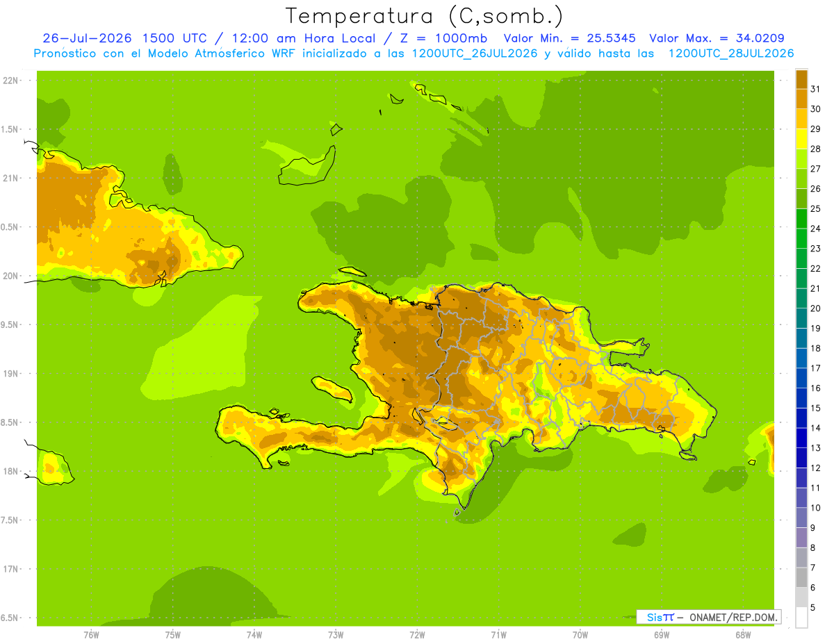Click the '8.5N' latitude axis label
Screen dimensions: 834x644
(10, 422)
